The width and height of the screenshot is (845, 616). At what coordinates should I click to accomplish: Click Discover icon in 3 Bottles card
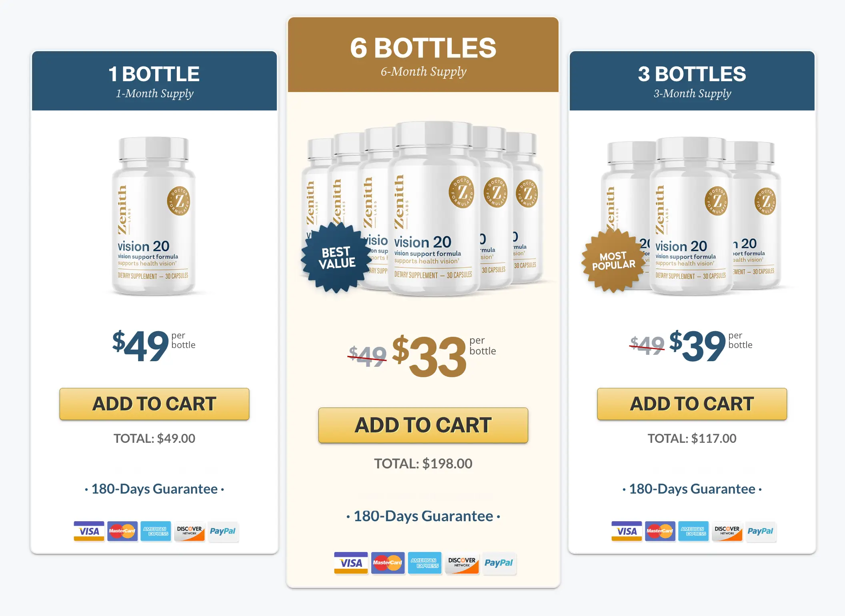(x=727, y=531)
